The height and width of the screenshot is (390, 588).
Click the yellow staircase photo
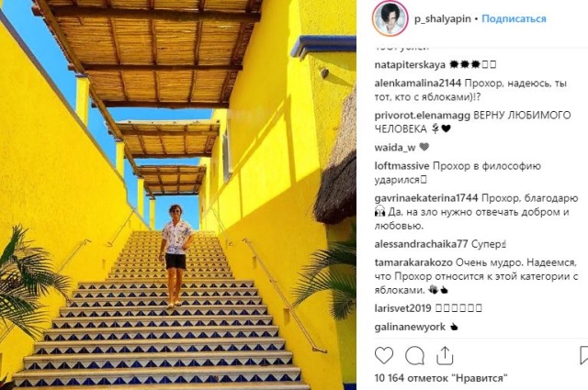point(178,195)
